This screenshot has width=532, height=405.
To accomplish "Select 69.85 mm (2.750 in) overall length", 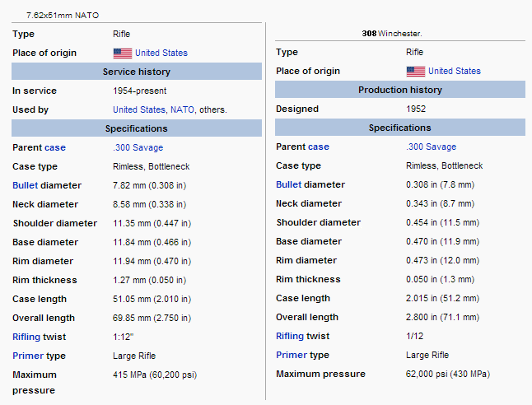I will (x=152, y=319).
